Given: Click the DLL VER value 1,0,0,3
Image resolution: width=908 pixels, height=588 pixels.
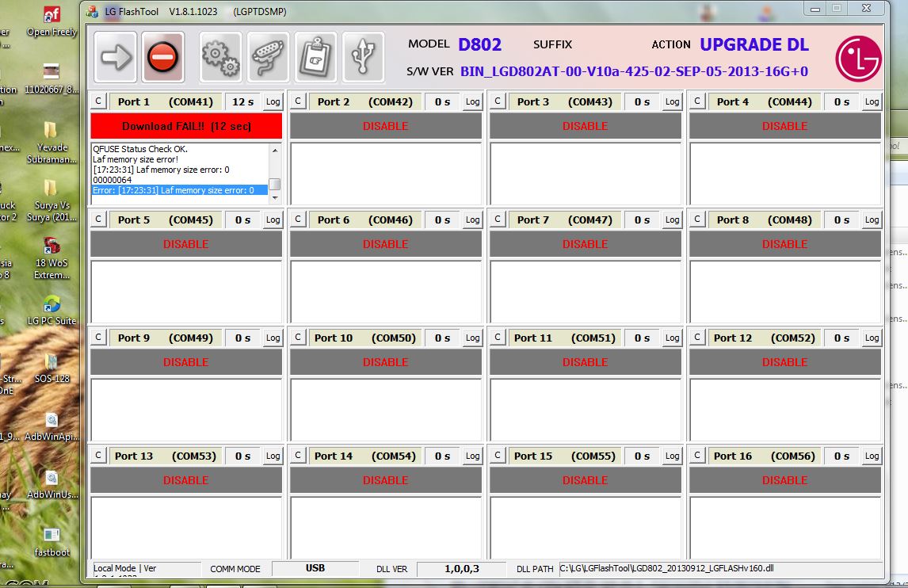Looking at the screenshot, I should pyautogui.click(x=462, y=569).
